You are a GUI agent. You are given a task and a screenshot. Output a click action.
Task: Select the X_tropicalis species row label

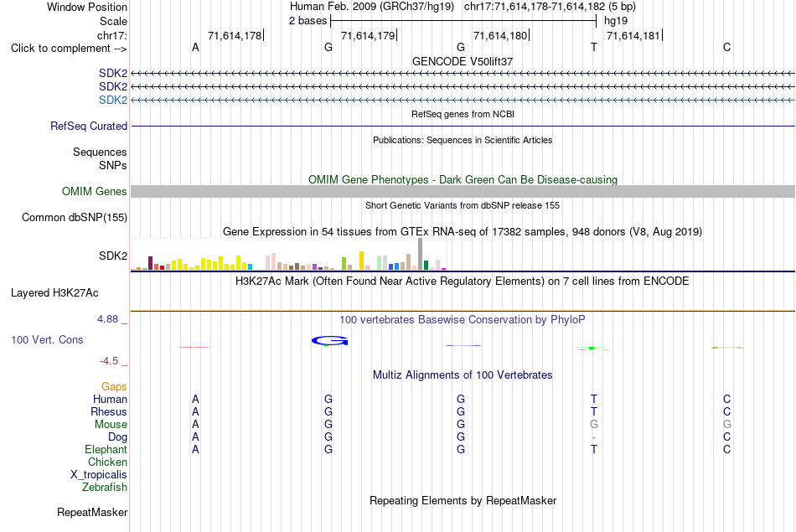pos(99,475)
